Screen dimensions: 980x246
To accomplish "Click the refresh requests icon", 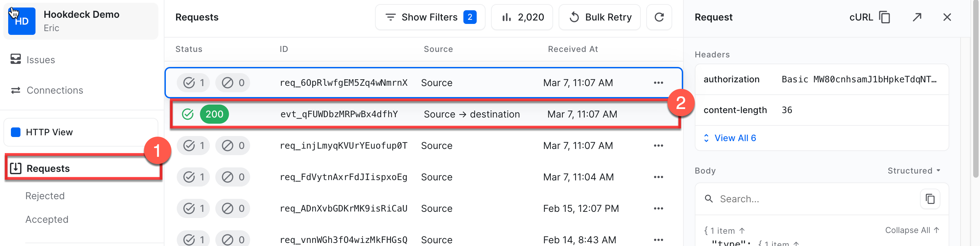I will tap(659, 17).
